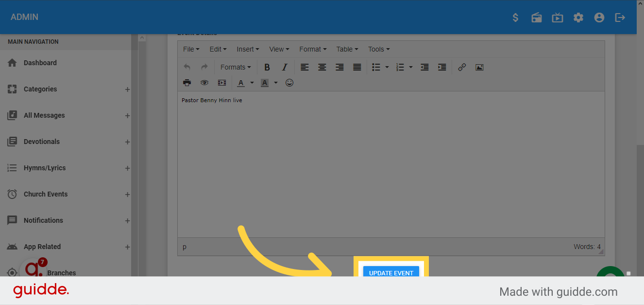The width and height of the screenshot is (644, 305).
Task: Open the Table menu
Action: coord(347,49)
